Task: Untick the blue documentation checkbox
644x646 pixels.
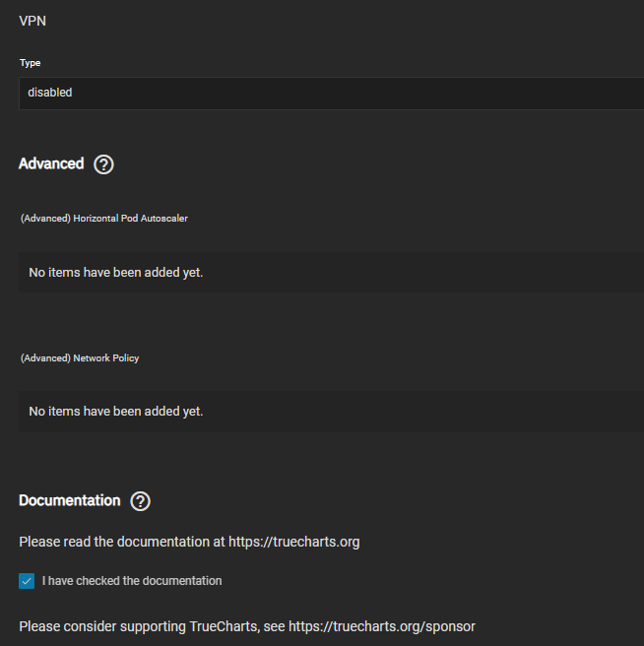Action: tap(27, 581)
